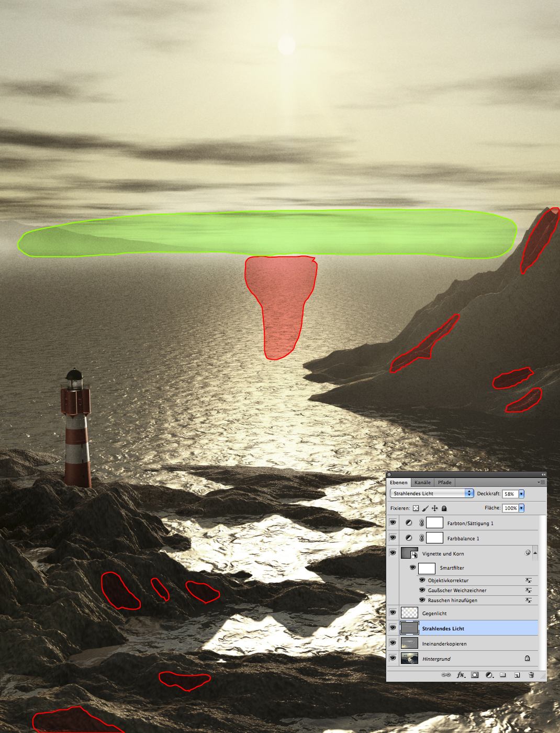Select the Farbbalance 1 layer mask thumbnail
Viewport: 560px width, 733px height.
(434, 538)
